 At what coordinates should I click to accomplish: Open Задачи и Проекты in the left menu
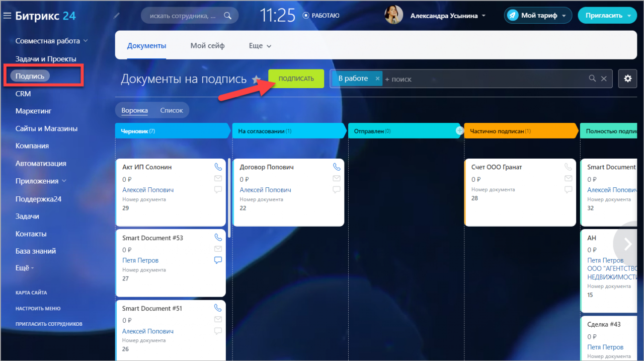click(x=46, y=59)
